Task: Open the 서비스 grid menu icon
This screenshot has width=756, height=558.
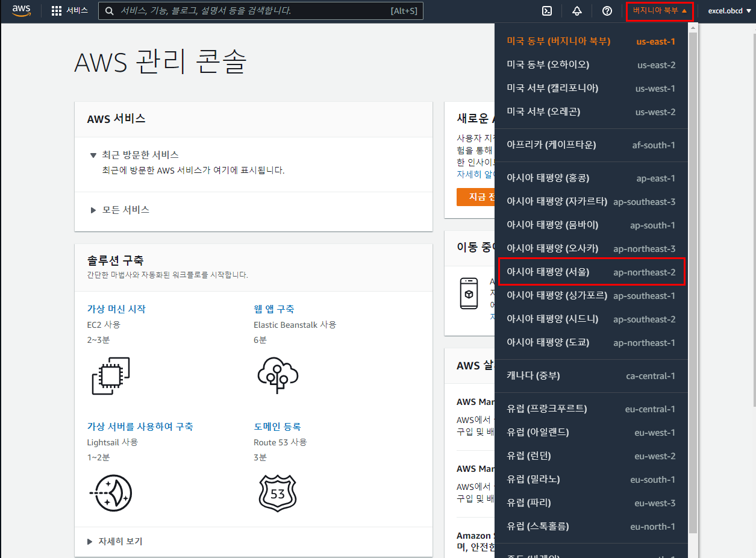Action: tap(57, 11)
